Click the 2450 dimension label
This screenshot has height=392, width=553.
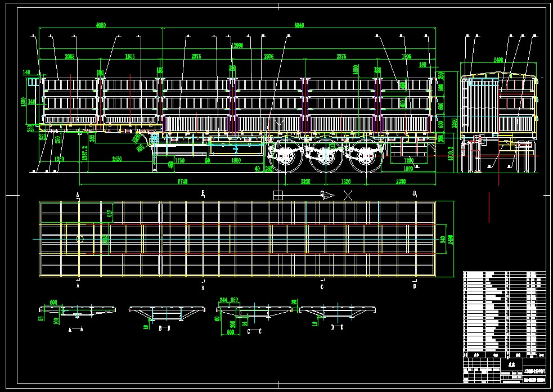click(117, 159)
